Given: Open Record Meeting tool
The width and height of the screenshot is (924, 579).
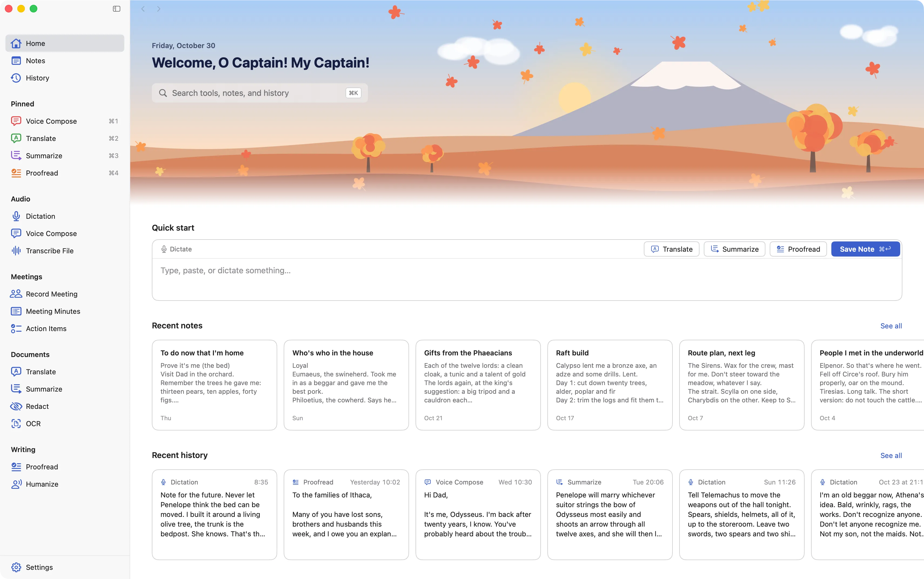Looking at the screenshot, I should tap(65, 294).
